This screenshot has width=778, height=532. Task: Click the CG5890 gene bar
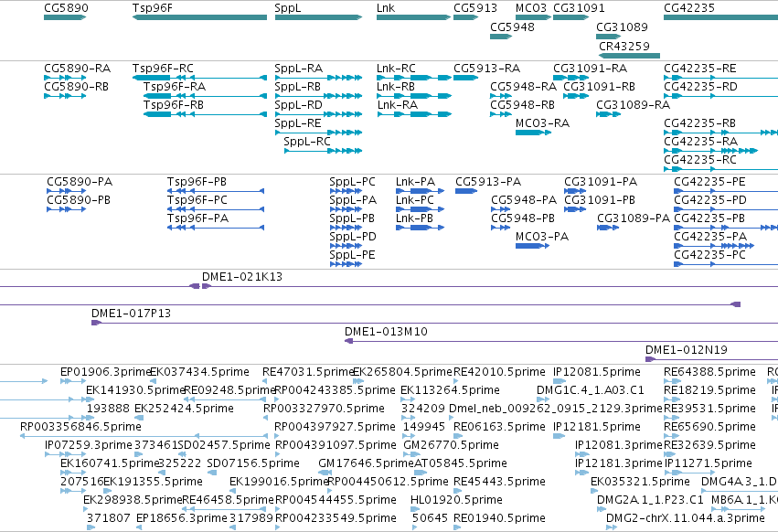(65, 17)
